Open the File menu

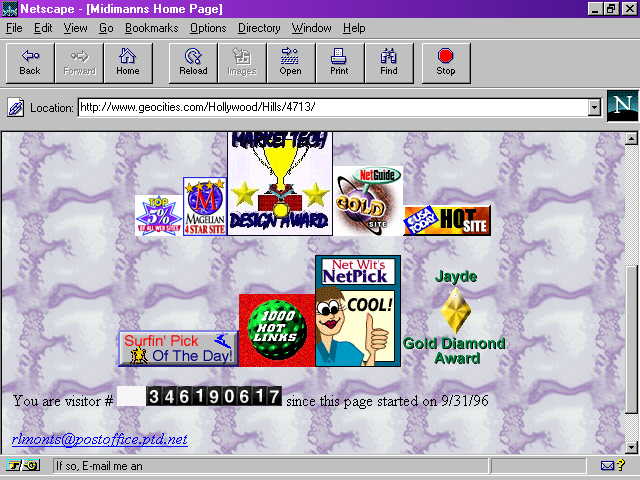coord(14,28)
